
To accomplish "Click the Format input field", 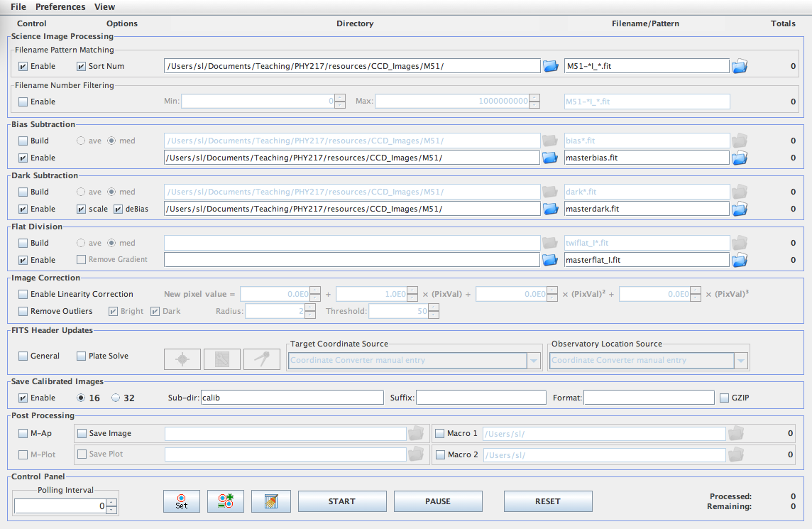I will (x=649, y=398).
